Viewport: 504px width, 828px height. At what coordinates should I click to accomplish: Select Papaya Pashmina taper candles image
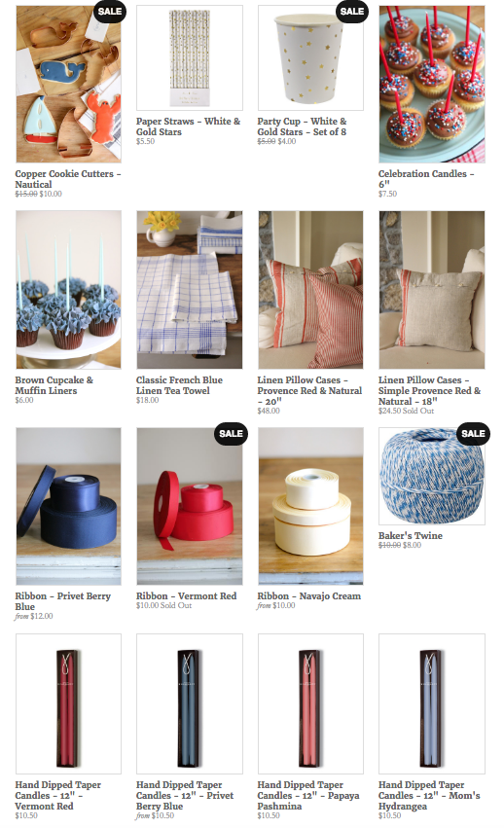tap(310, 703)
